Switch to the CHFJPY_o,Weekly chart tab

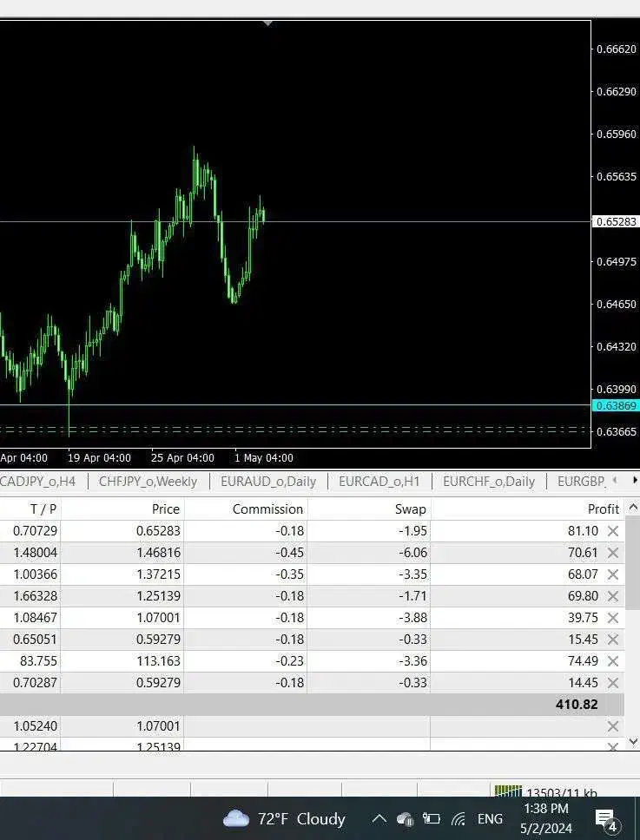pyautogui.click(x=148, y=482)
